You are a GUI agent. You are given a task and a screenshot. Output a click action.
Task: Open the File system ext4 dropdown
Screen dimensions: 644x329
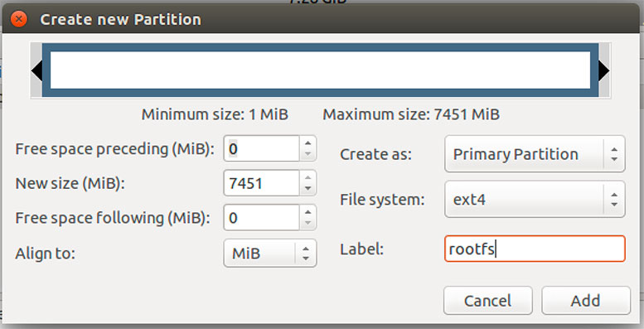coord(535,199)
